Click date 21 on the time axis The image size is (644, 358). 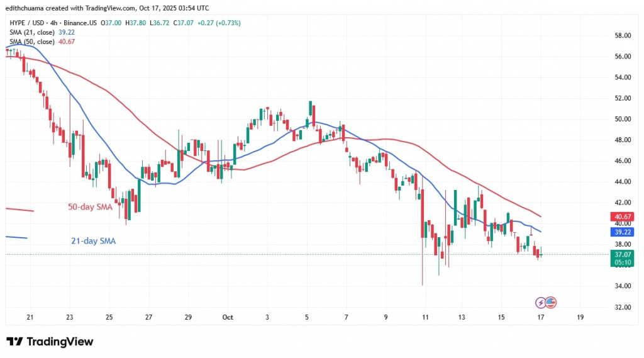(x=30, y=318)
